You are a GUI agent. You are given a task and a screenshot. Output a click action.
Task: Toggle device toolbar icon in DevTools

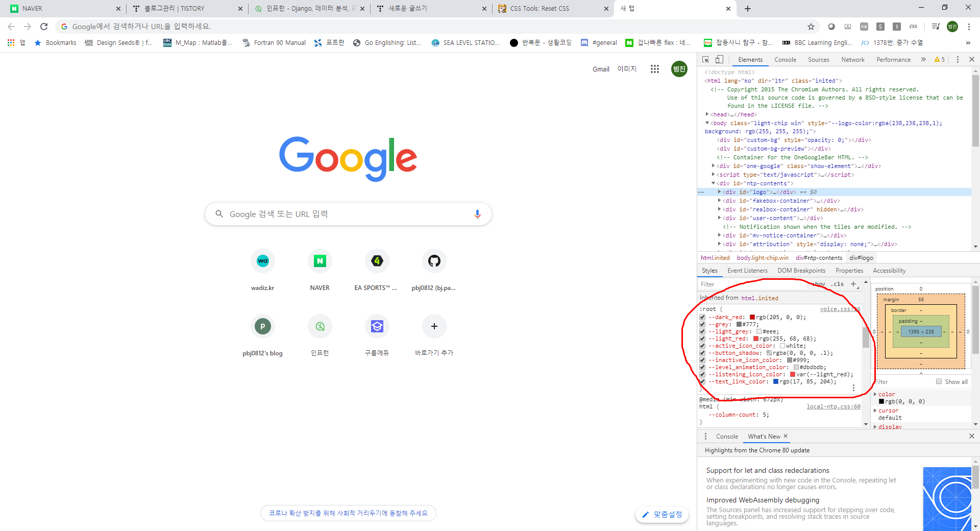click(719, 60)
